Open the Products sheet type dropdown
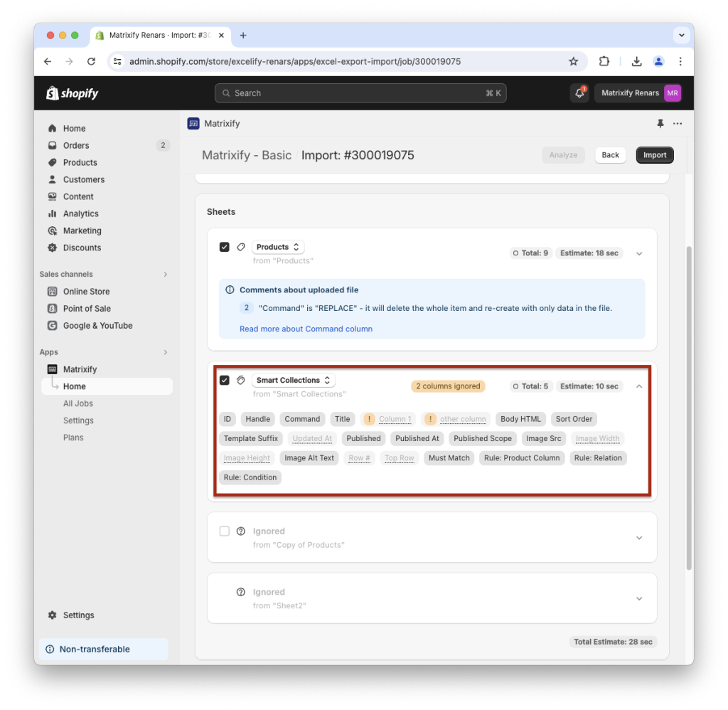 pyautogui.click(x=277, y=247)
